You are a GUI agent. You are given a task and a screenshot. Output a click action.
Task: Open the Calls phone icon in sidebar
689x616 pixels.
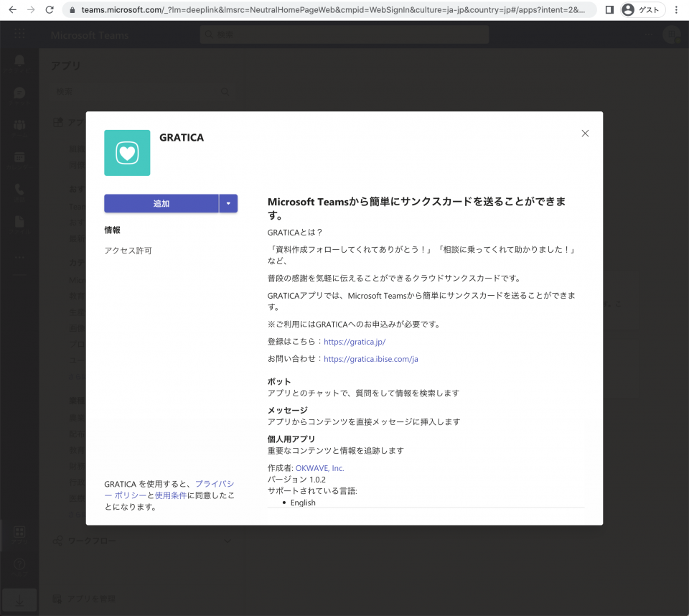click(x=19, y=192)
